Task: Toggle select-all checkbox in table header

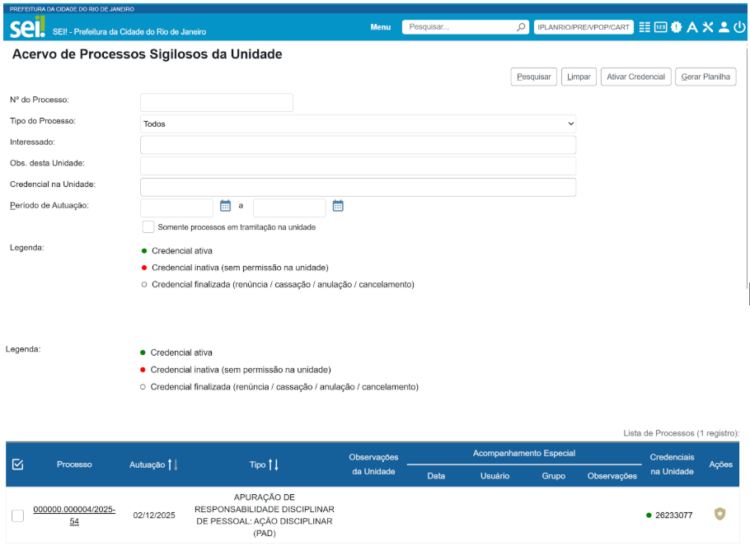Action: tap(17, 464)
